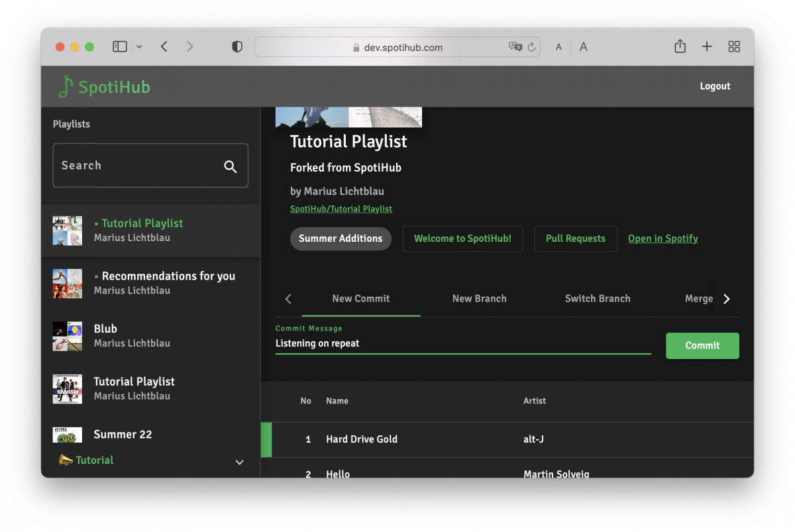This screenshot has width=795, height=532.
Task: Click the megaphone Tutorial icon
Action: pyautogui.click(x=65, y=460)
